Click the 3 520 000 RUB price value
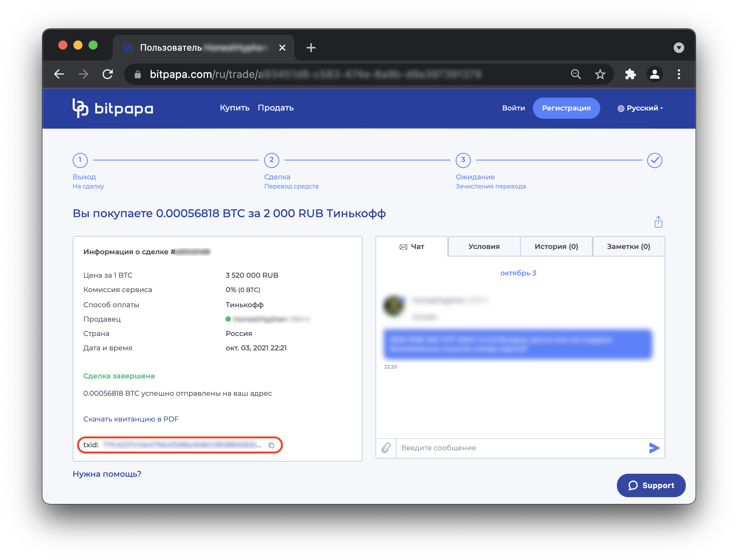 (252, 275)
